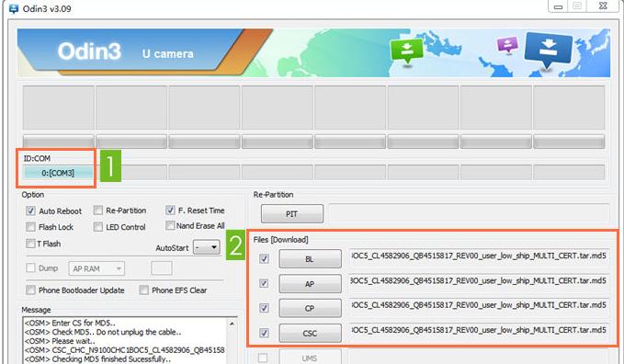The height and width of the screenshot is (364, 624).
Task: Enable Phone EFS Clear checkbox
Action: coord(143,290)
